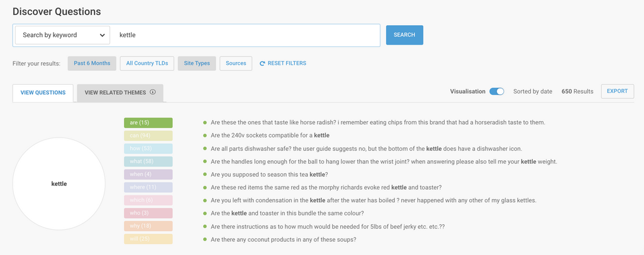Export the question results
This screenshot has width=644, height=255.
pyautogui.click(x=617, y=92)
